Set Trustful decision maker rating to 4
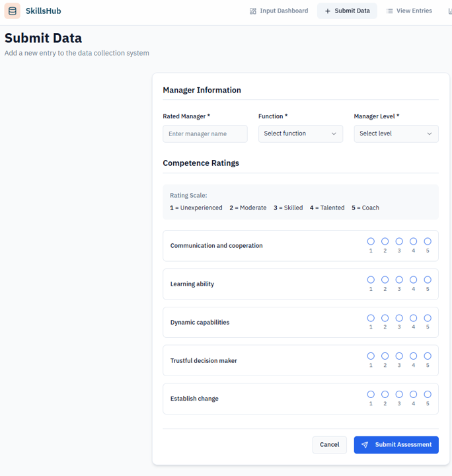The image size is (452, 476). click(414, 356)
